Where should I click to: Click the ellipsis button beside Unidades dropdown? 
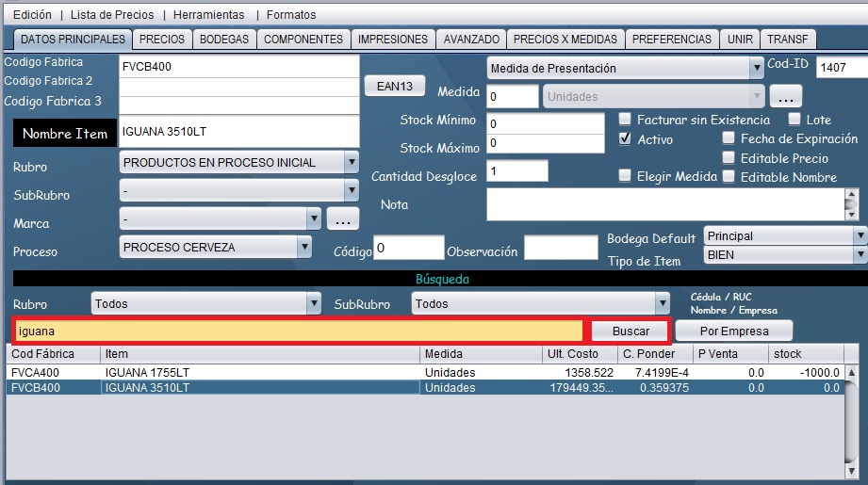[785, 97]
